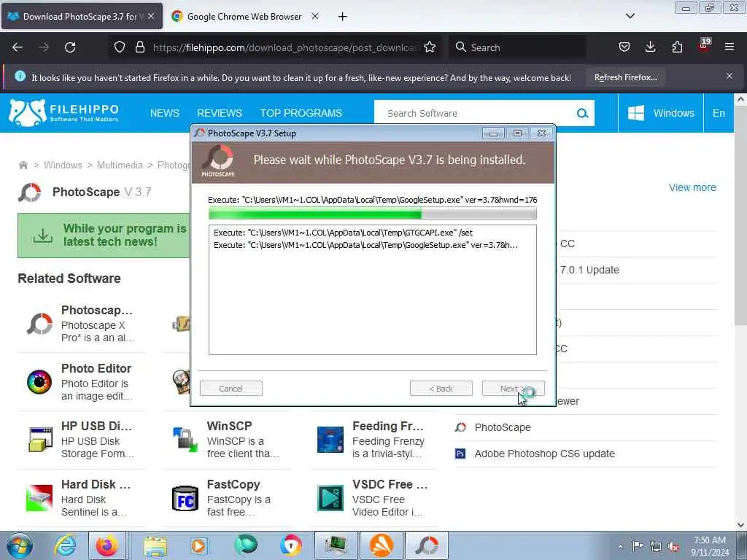747x560 pixels.
Task: Open the list all tabs chevron
Action: coord(630,16)
